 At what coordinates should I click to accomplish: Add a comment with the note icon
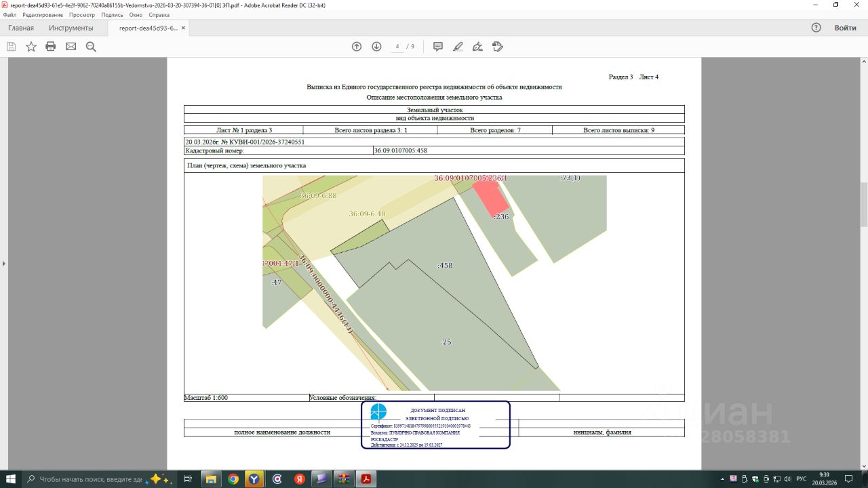[x=438, y=47]
